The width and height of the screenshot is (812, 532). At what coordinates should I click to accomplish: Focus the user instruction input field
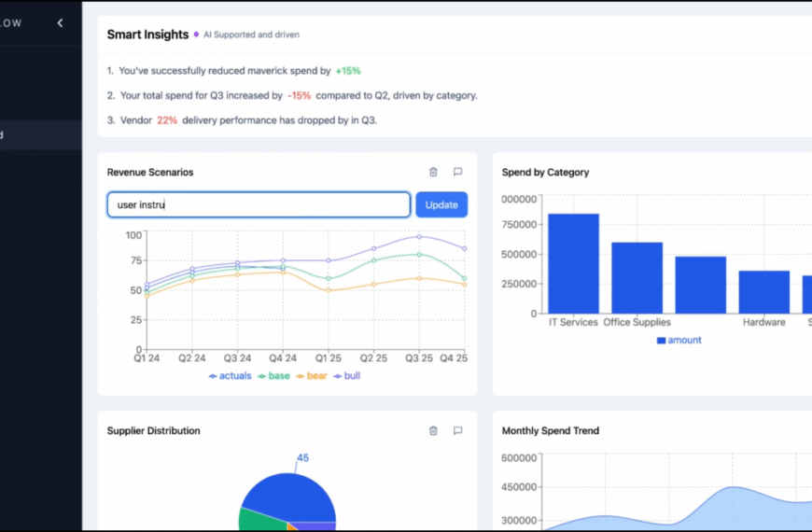[259, 204]
